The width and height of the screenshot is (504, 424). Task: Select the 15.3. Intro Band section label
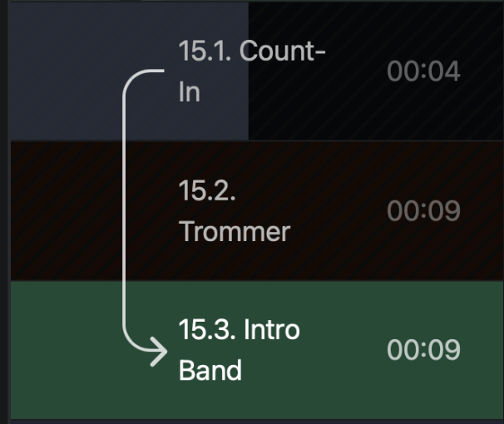coord(240,349)
